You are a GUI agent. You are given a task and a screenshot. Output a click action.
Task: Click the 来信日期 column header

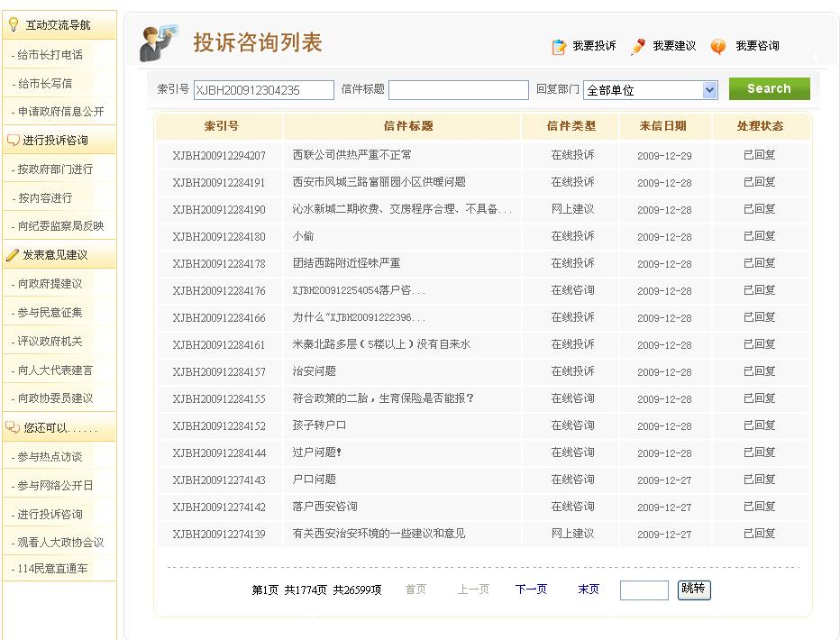(x=663, y=126)
